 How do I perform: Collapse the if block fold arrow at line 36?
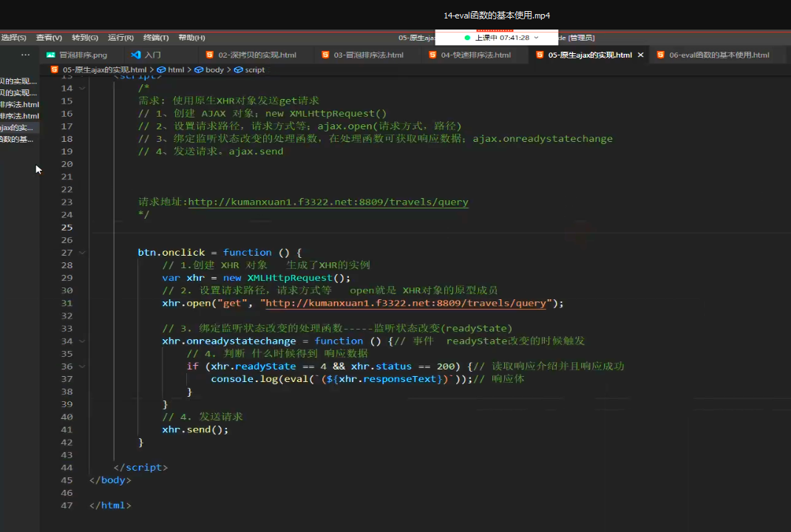point(82,366)
